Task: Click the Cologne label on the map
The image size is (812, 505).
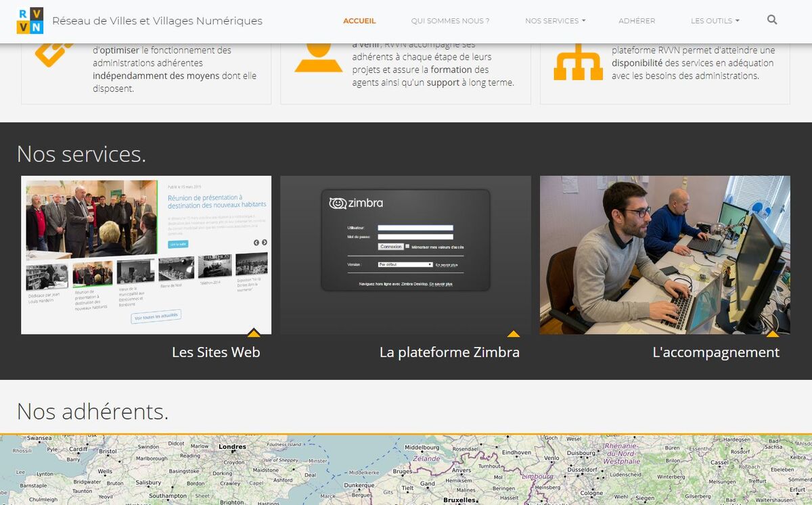Action: 591,494
